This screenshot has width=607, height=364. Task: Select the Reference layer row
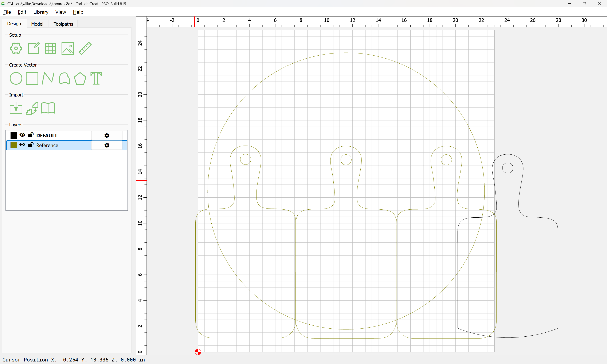(x=66, y=145)
